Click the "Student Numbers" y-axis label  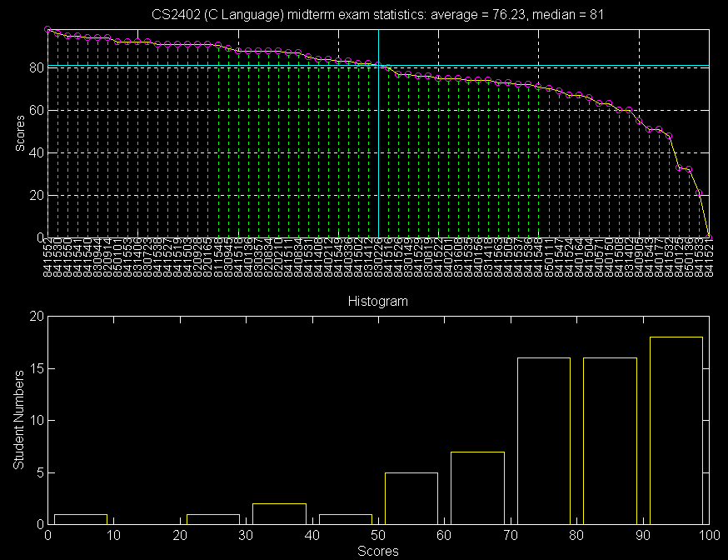17,420
